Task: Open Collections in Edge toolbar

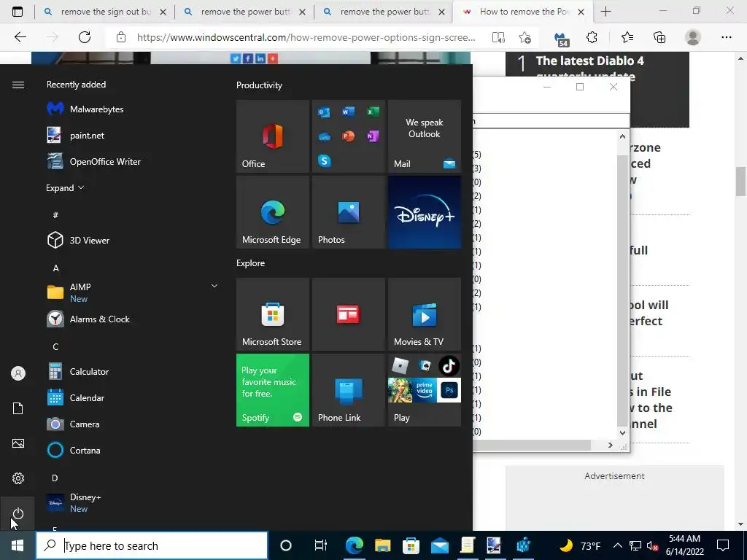Action: pyautogui.click(x=659, y=37)
